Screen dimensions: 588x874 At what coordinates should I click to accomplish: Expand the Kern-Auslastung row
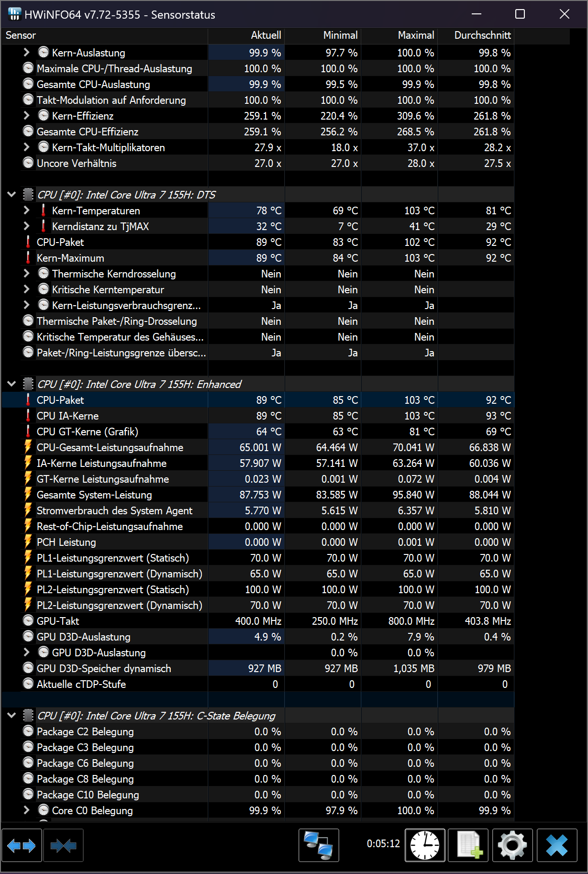pos(27,53)
